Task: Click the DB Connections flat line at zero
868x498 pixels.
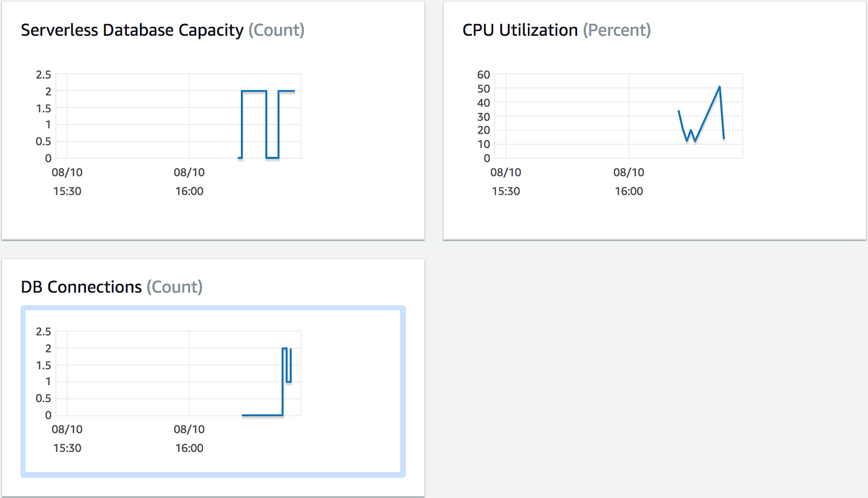Action: [x=262, y=415]
